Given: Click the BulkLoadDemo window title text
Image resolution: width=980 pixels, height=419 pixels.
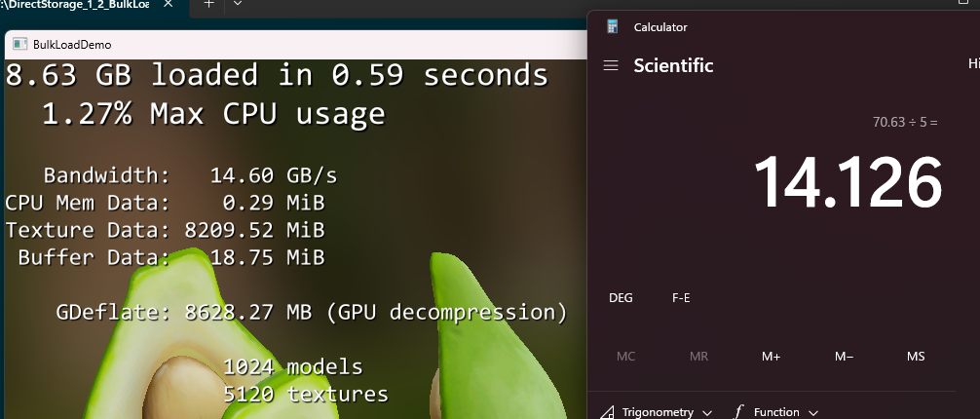Looking at the screenshot, I should click(x=72, y=45).
